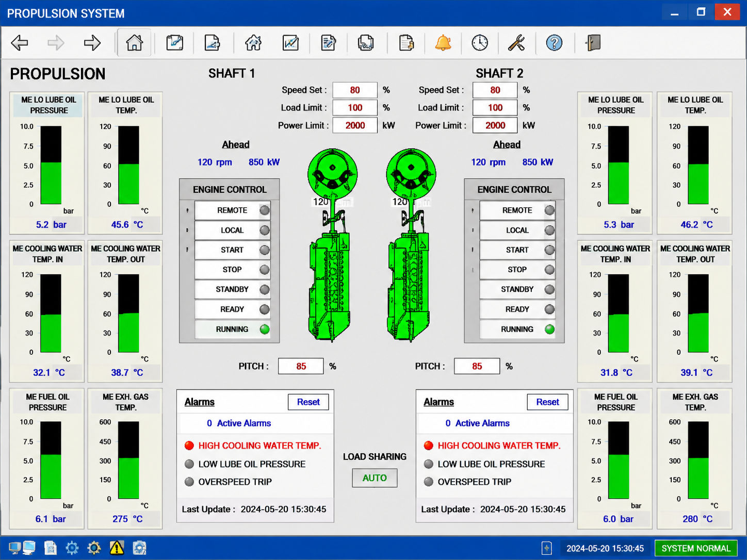This screenshot has height=560, width=747.
Task: Open the help question mark icon
Action: [x=554, y=43]
